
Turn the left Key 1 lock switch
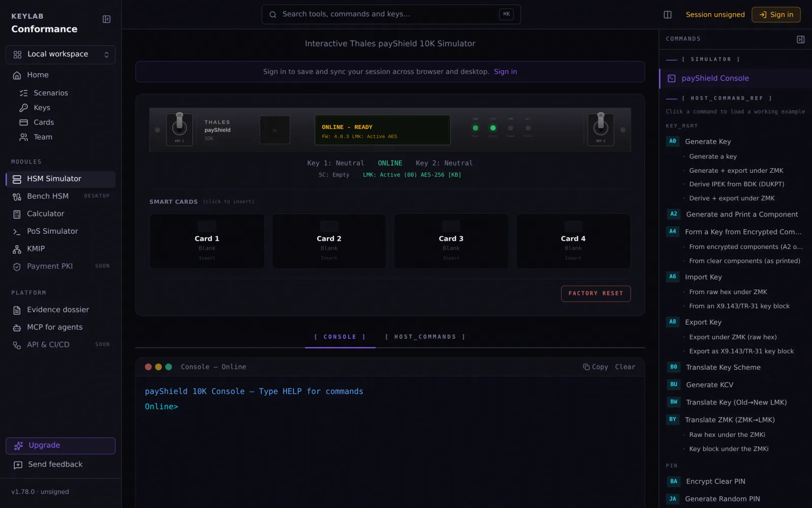179,129
